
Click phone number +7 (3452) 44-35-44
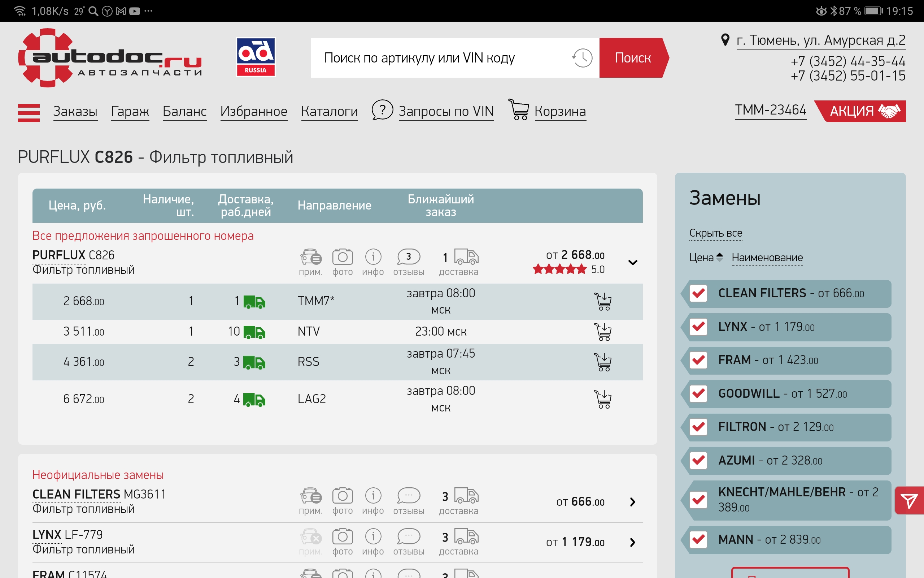click(847, 61)
